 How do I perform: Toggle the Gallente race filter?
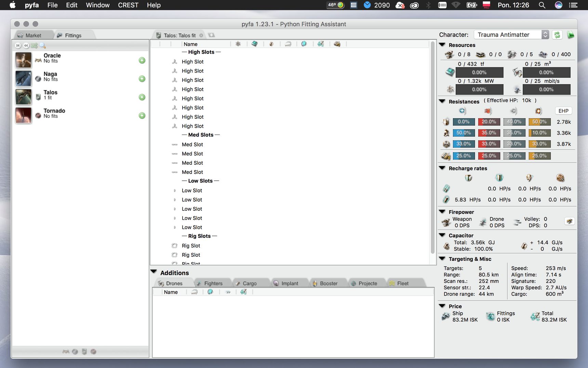84,352
